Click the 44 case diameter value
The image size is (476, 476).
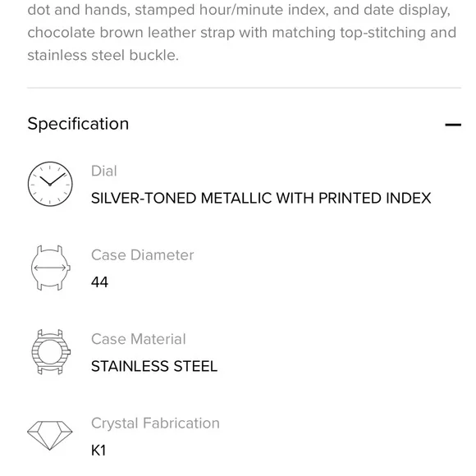click(x=99, y=282)
